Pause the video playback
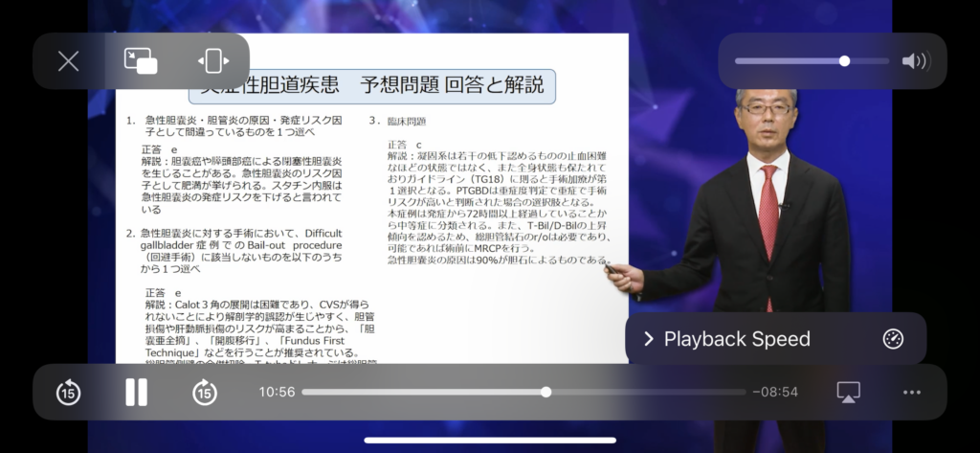980x453 pixels. pos(136,392)
